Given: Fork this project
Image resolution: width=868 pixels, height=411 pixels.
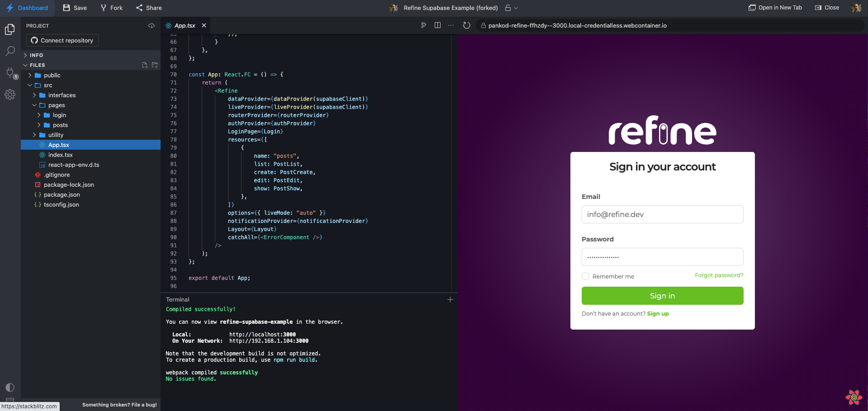Looking at the screenshot, I should click(x=112, y=8).
